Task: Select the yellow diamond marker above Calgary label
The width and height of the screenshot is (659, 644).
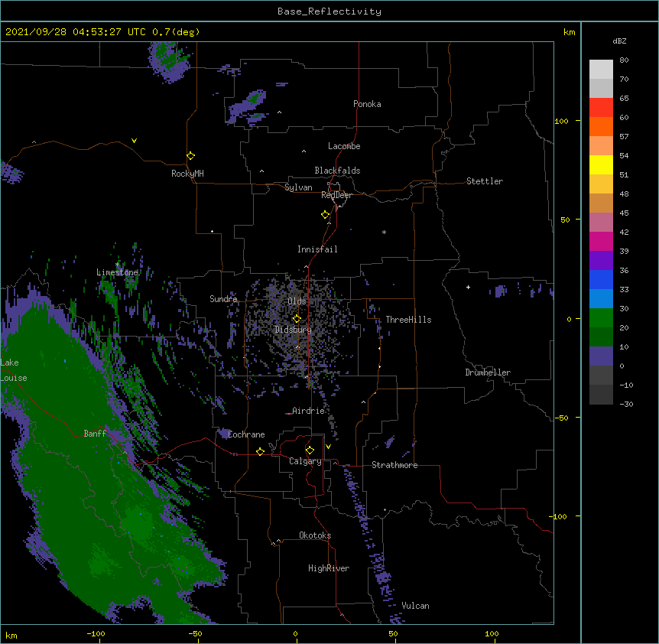Action: pos(310,450)
